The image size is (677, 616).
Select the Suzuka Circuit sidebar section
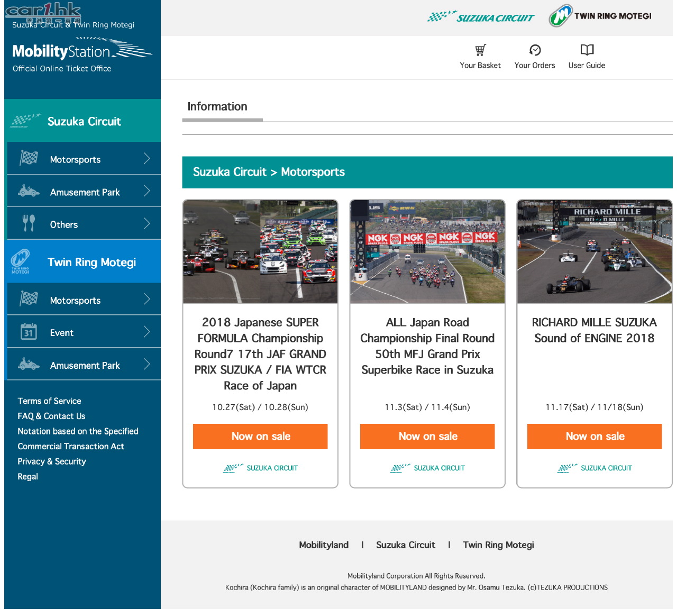coord(83,121)
